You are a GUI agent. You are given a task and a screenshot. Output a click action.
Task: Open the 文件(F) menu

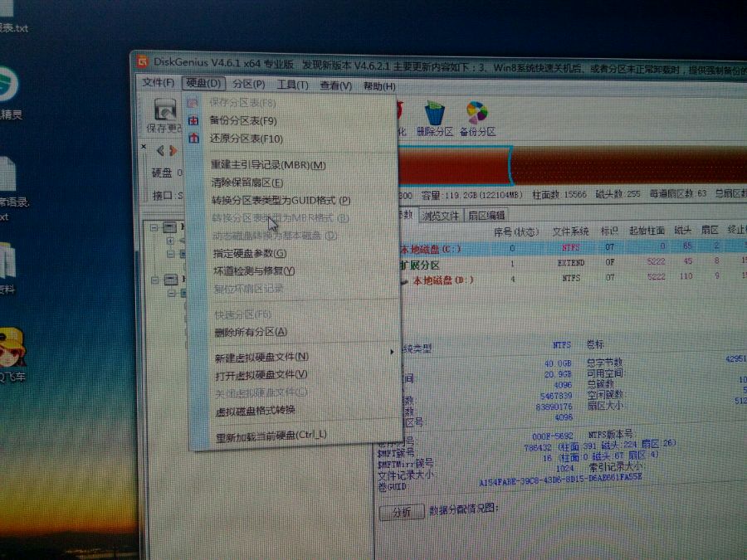[x=159, y=82]
